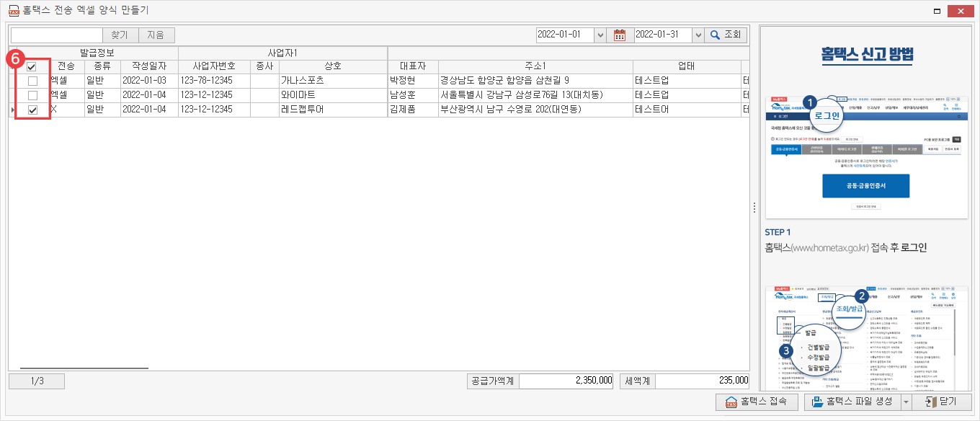Uncheck the row for 레드캡투어
980x421 pixels.
coord(32,110)
